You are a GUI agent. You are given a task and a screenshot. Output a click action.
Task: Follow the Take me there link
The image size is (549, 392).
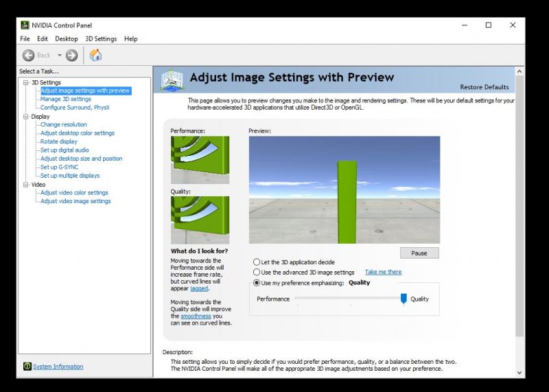[384, 272]
